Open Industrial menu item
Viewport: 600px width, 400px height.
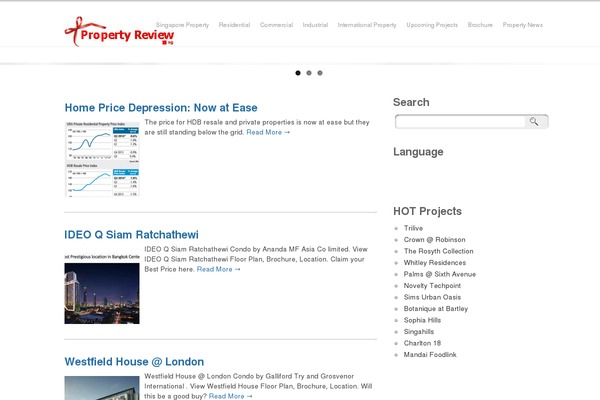(315, 25)
